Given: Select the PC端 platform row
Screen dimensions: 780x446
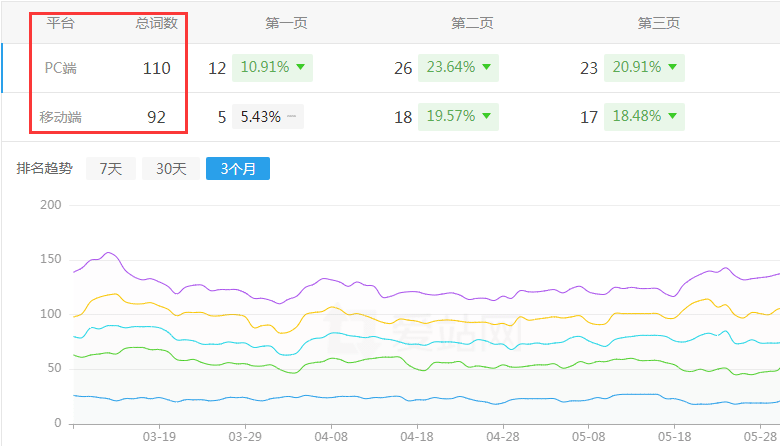Looking at the screenshot, I should pos(62,68).
